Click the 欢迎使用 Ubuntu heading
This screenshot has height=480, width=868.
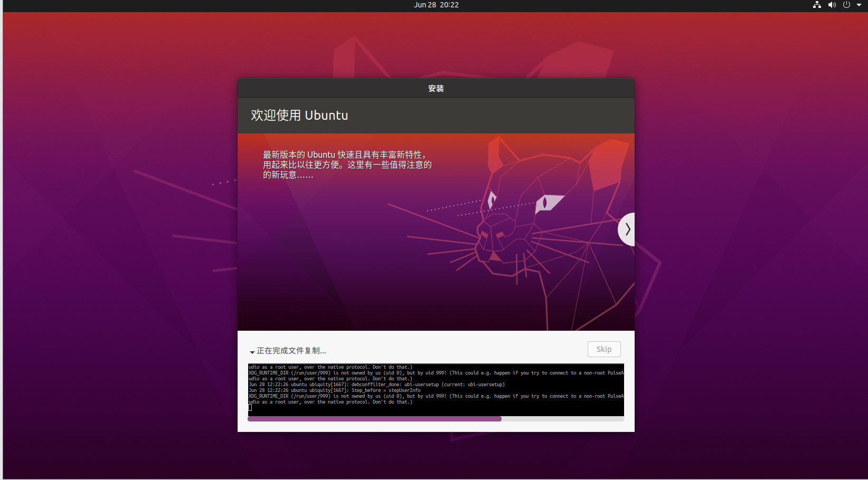[299, 116]
